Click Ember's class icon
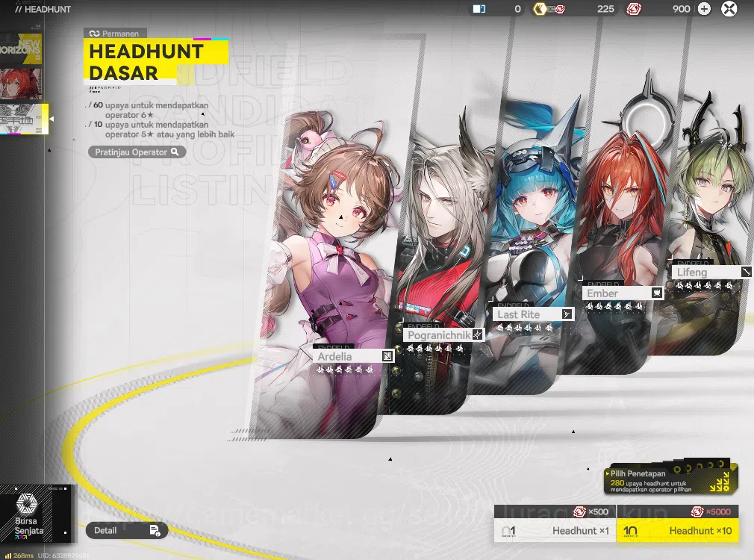The height and width of the screenshot is (560, 754). (x=656, y=293)
